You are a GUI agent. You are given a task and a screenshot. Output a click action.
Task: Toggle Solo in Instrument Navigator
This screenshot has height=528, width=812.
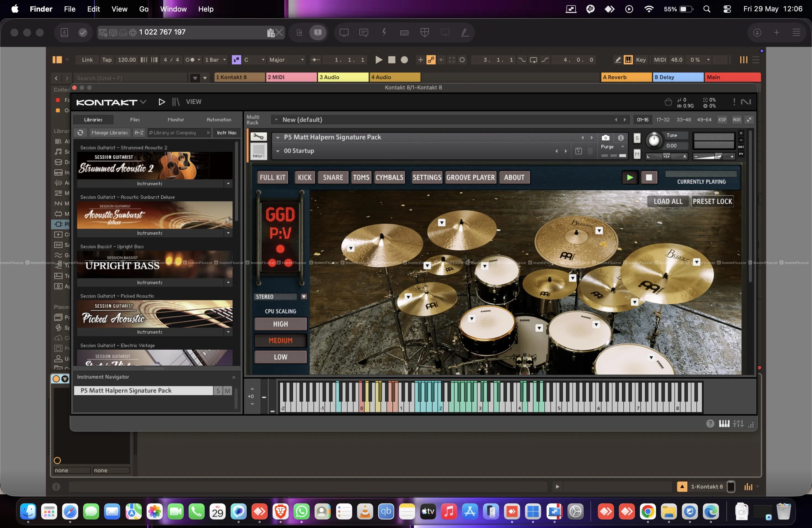[x=218, y=390]
